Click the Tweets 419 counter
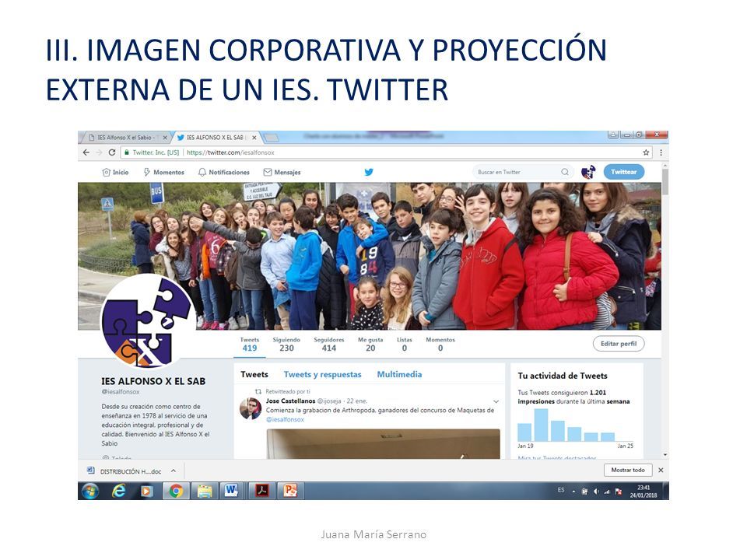Viewport: 747px width, 560px height. [250, 345]
